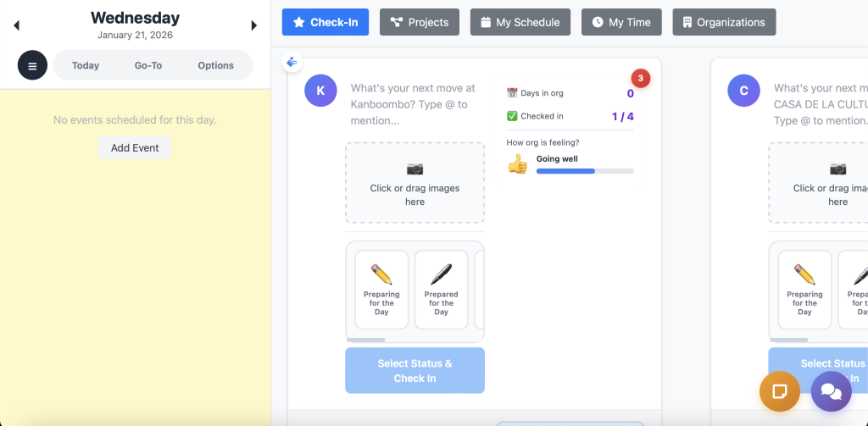This screenshot has width=868, height=426.
Task: Switch to the Projects tab
Action: tap(419, 22)
